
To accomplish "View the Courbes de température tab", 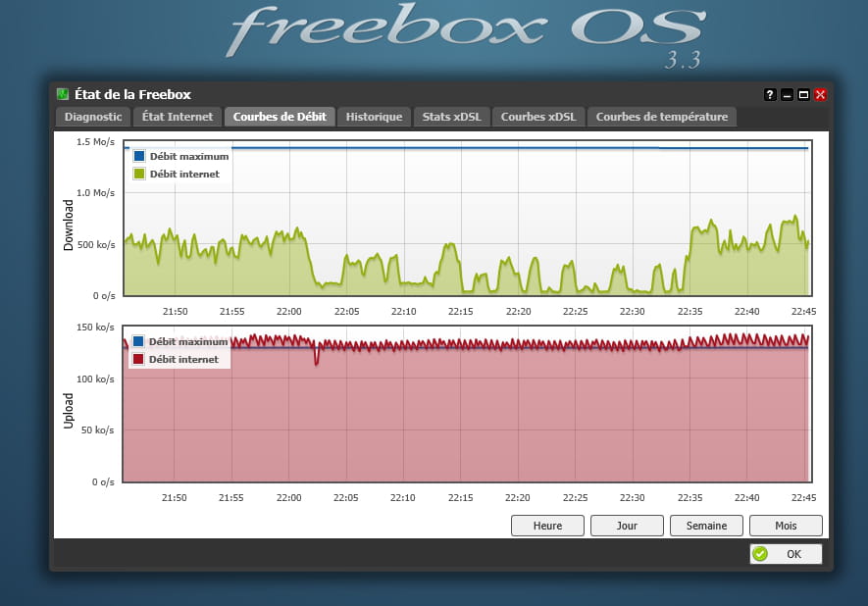I will (x=662, y=117).
